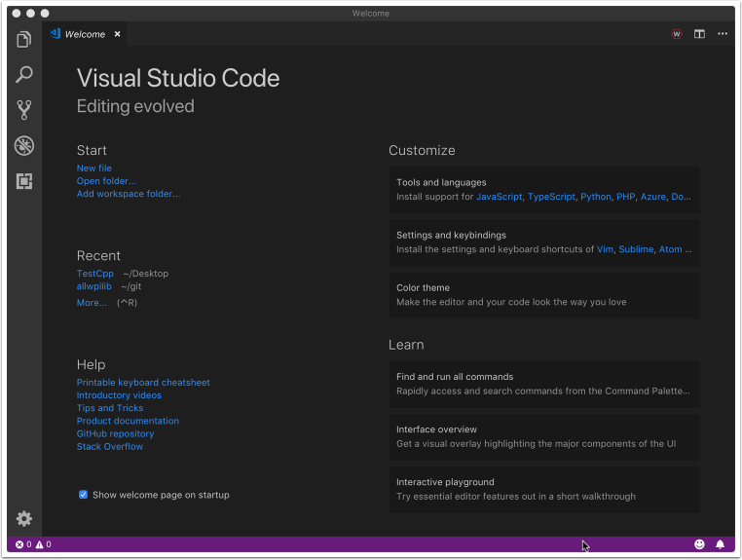This screenshot has width=742, height=560.
Task: Open the Manage gear menu
Action: coord(24,519)
